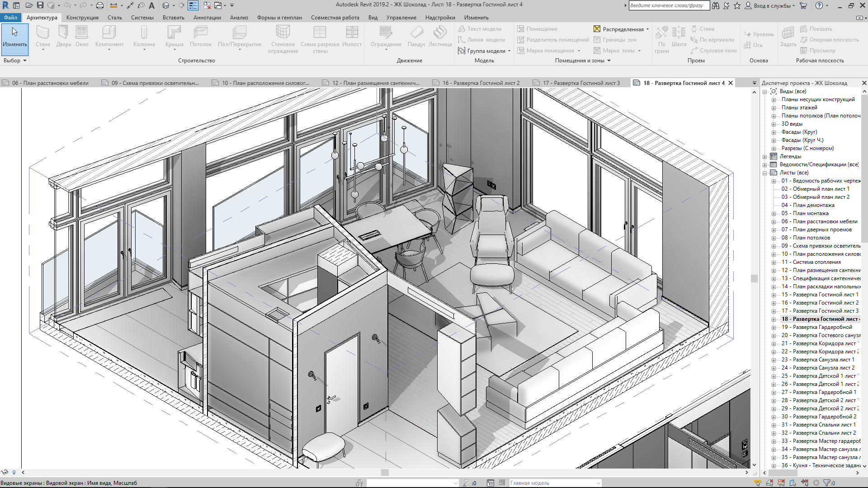Click the Print icon in quick access toolbar
The image size is (868, 488).
click(100, 5)
